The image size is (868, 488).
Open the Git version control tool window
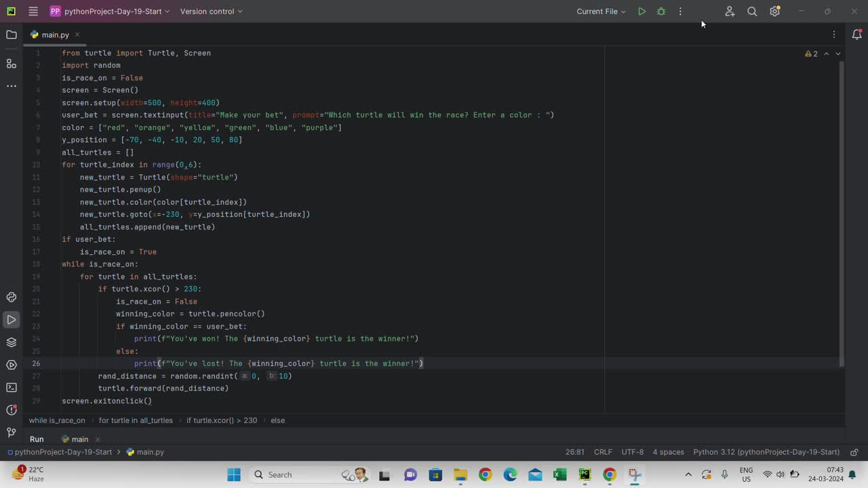pos(12,432)
